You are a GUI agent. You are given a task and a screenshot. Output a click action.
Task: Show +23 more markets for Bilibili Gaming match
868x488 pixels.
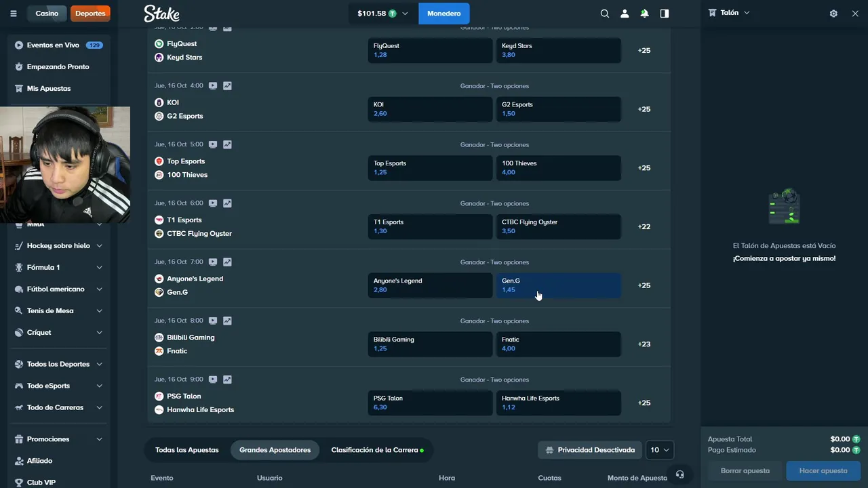click(x=644, y=344)
